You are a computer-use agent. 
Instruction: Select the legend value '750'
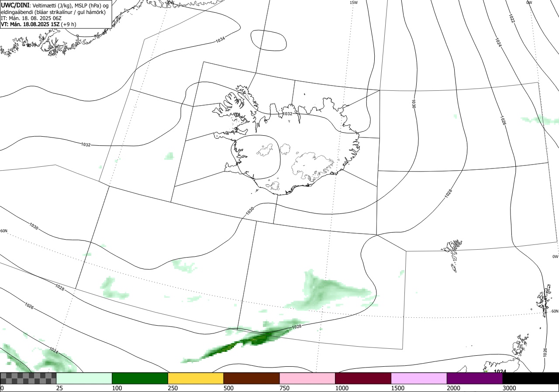284,388
